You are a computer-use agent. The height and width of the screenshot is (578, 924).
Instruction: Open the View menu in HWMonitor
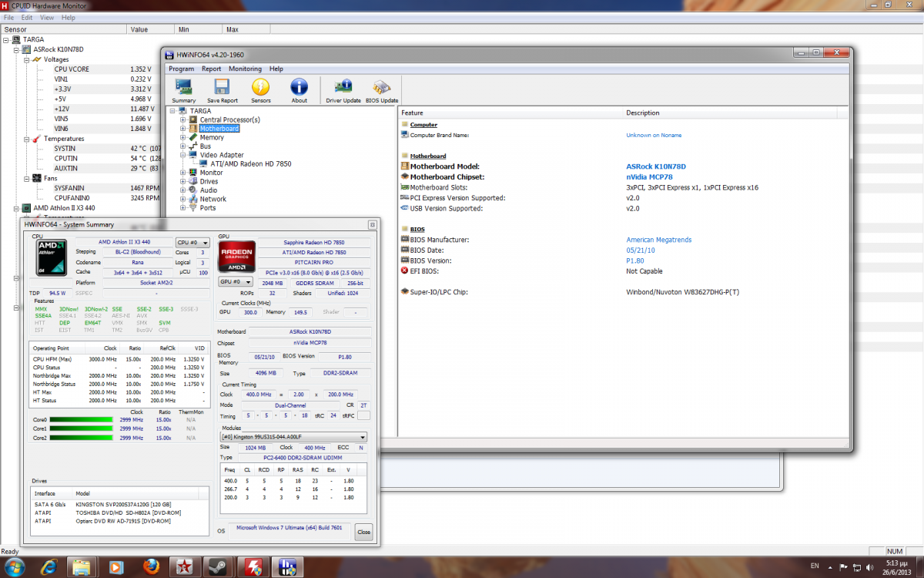pyautogui.click(x=47, y=17)
